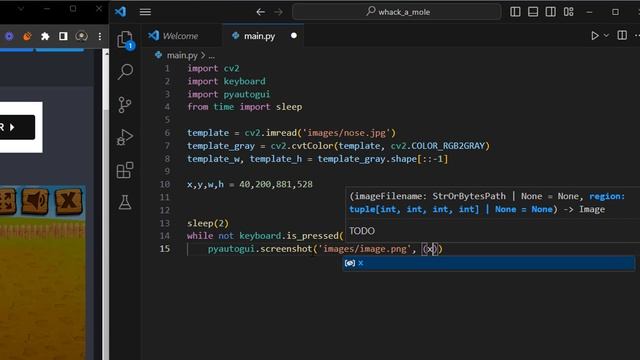This screenshot has height=360, width=640.
Task: Click unsaved dot on main.py tab
Action: pos(293,36)
